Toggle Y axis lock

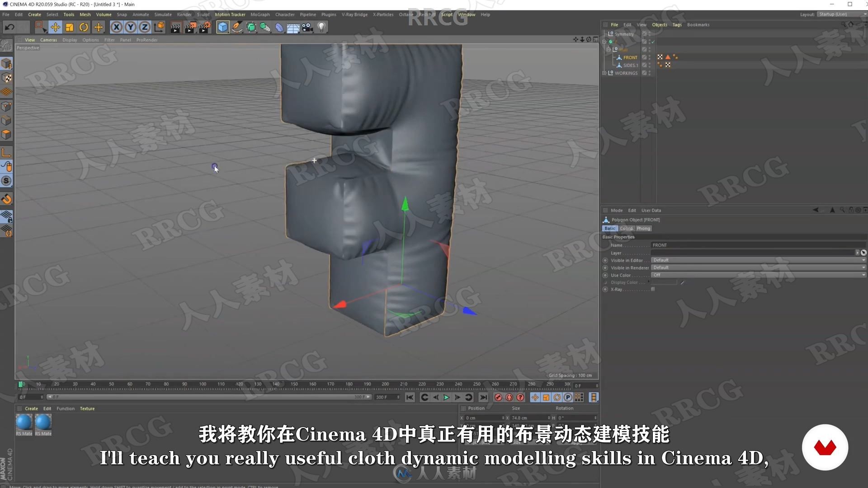click(x=131, y=28)
